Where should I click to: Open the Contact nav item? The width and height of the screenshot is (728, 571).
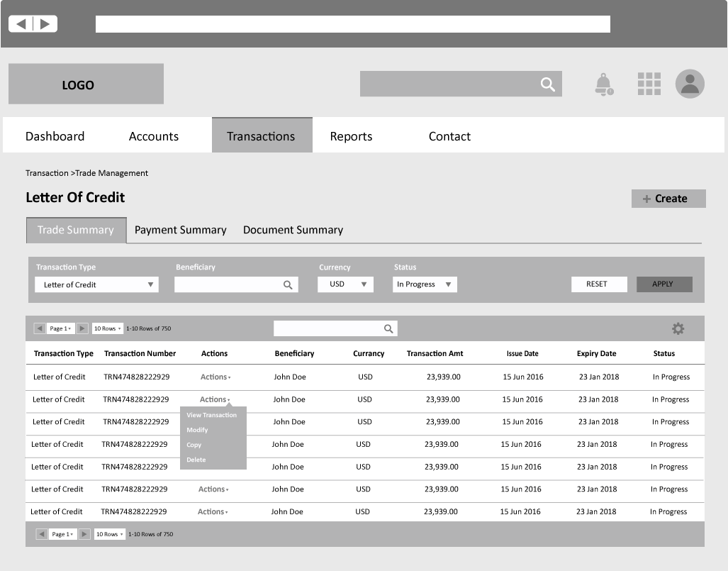pyautogui.click(x=449, y=136)
